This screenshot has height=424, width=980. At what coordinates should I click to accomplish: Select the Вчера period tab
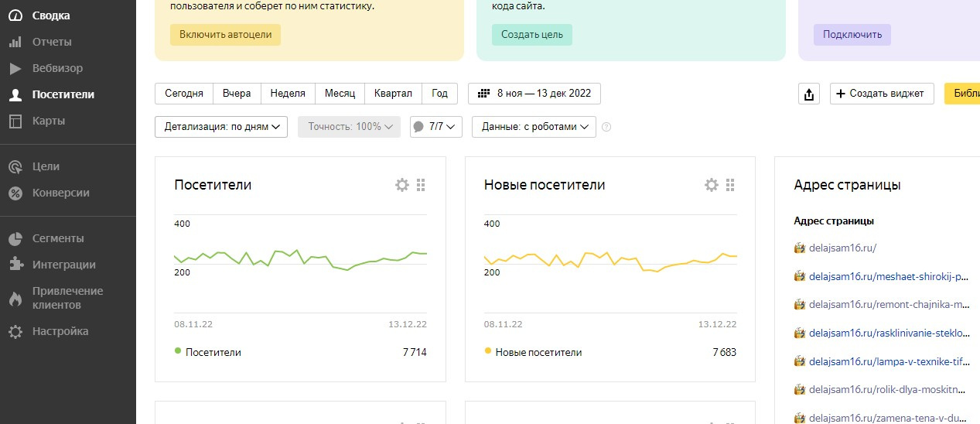pos(237,94)
